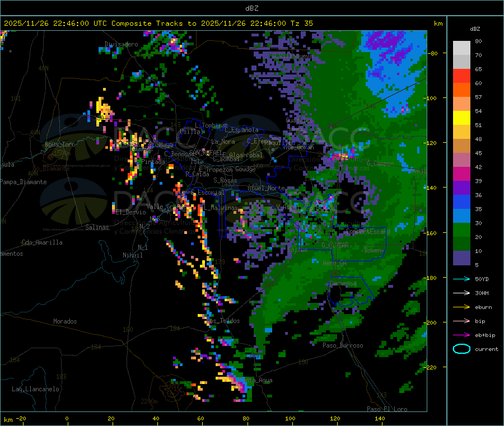The width and height of the screenshot is (504, 426).
Task: Click the Composite Tracks timestamp header
Action: coord(158,24)
